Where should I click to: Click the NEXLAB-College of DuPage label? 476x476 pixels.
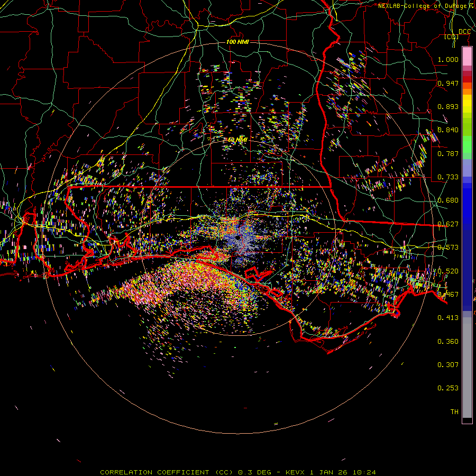(x=422, y=6)
